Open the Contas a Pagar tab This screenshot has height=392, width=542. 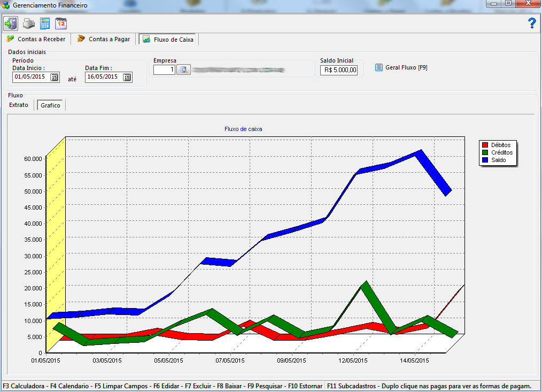click(x=104, y=39)
